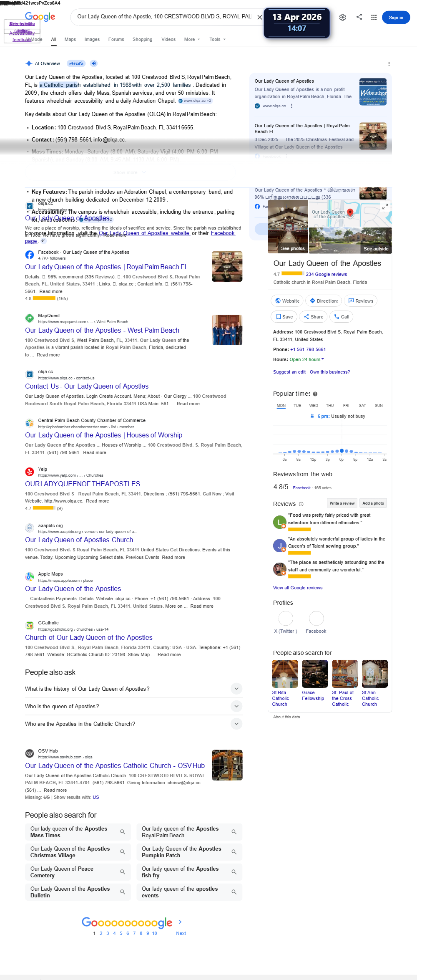Open St Rita Catholic Church thumbnail
The width and height of the screenshot is (422, 980).
(x=285, y=674)
